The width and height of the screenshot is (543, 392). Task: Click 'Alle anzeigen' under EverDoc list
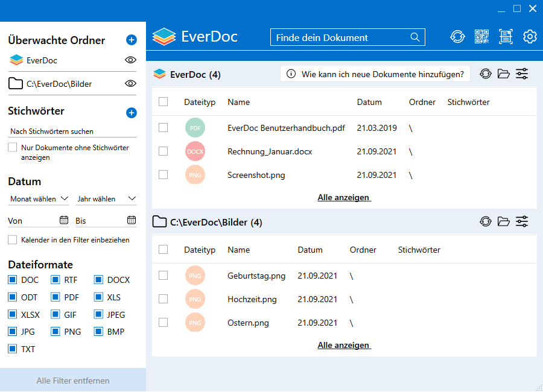click(x=344, y=198)
